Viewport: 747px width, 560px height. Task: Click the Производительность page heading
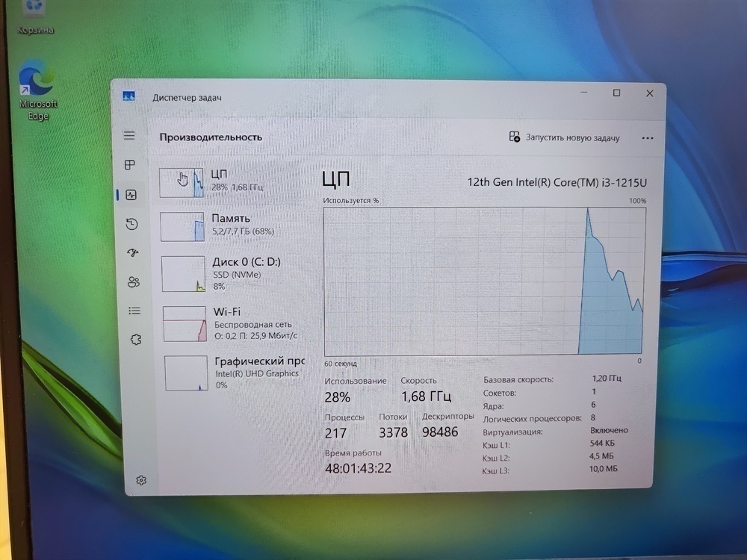coord(210,137)
